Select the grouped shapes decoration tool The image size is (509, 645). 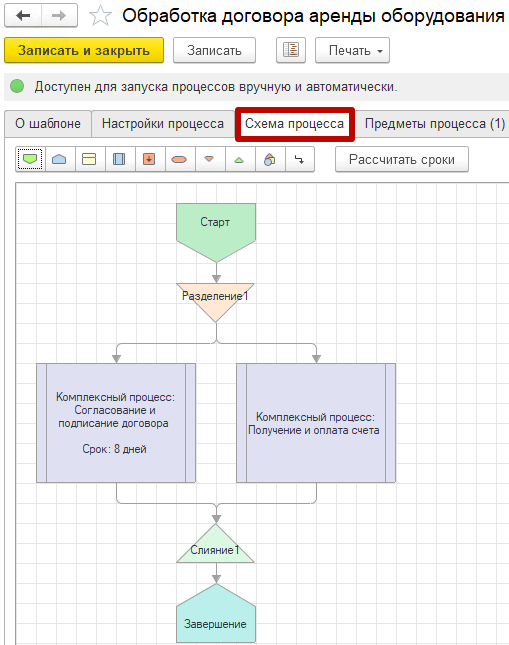click(270, 159)
